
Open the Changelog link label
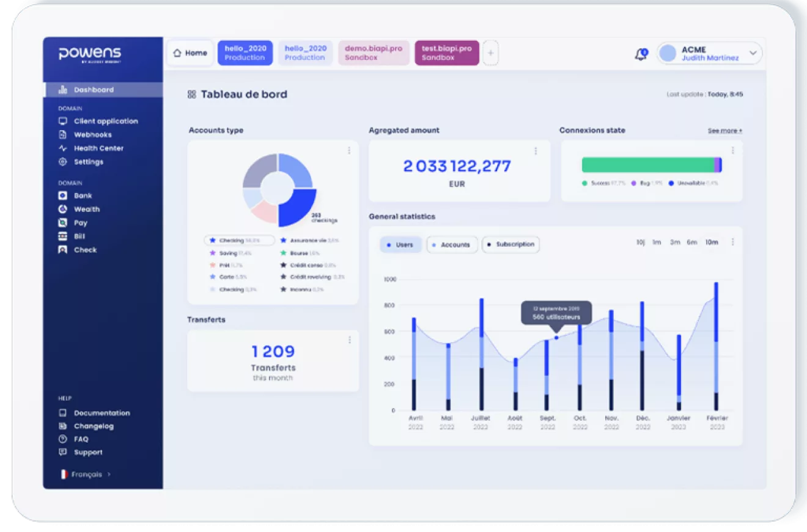(94, 426)
